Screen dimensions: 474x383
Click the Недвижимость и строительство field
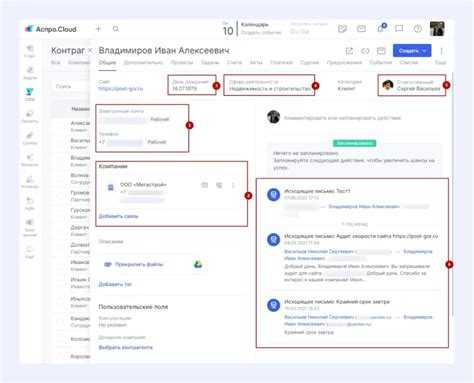tap(269, 89)
